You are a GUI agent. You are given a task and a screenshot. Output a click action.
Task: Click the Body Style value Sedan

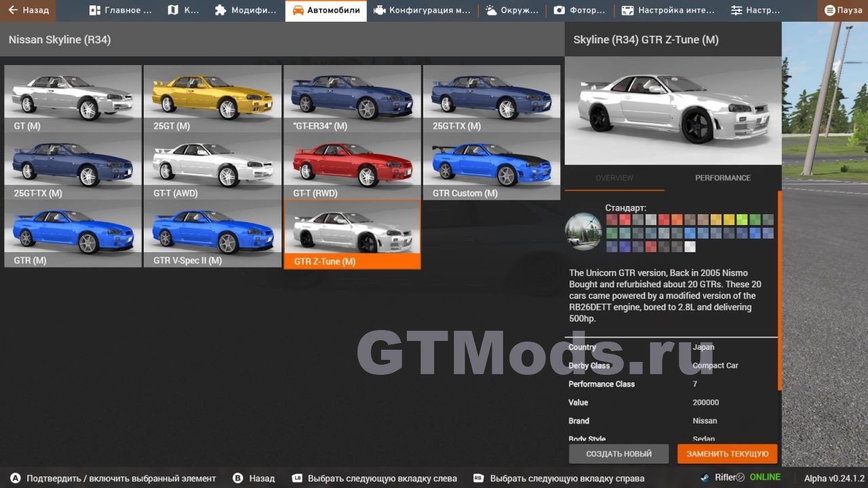click(704, 439)
